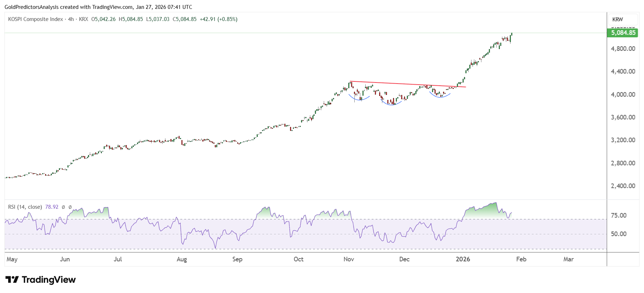The height and width of the screenshot is (293, 644).
Task: Click the GoldPredictorsAnalysis attribution text
Action: 98,7
